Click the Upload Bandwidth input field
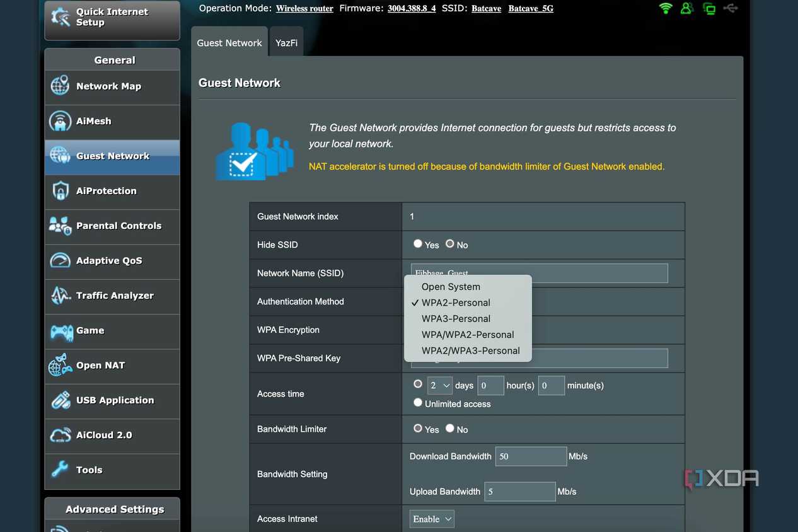Viewport: 798px width, 532px height. point(519,492)
